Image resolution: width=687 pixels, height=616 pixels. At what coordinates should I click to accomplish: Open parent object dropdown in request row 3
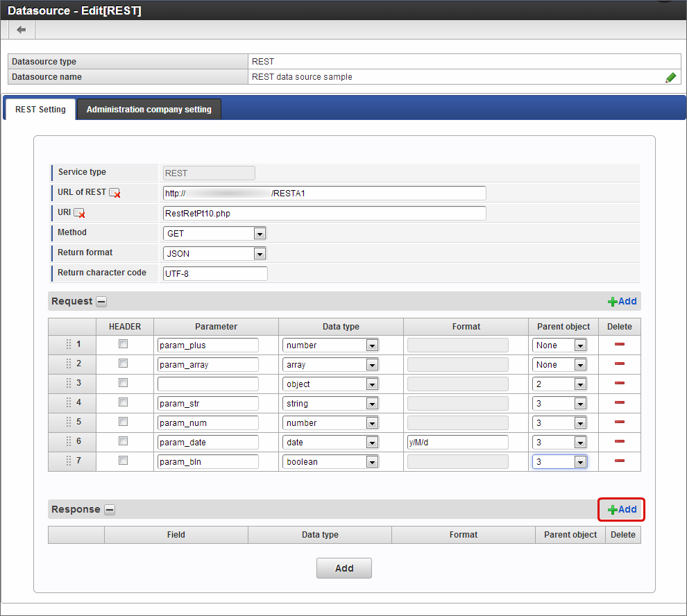(559, 384)
